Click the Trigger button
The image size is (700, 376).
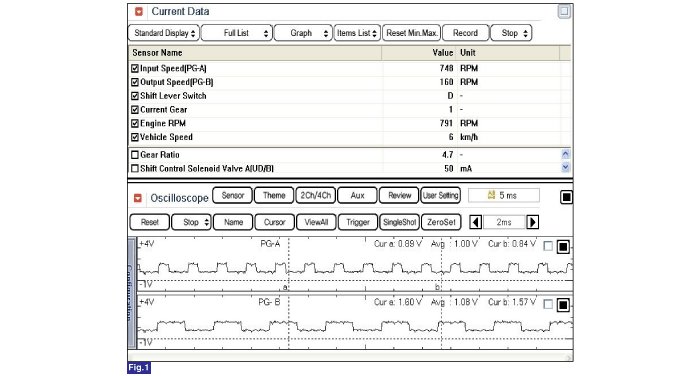click(358, 222)
